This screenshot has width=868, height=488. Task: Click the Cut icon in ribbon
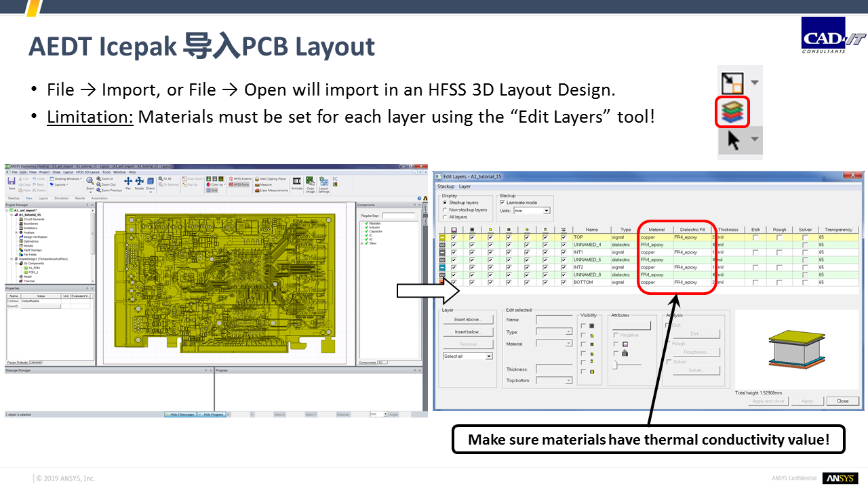pos(23,179)
